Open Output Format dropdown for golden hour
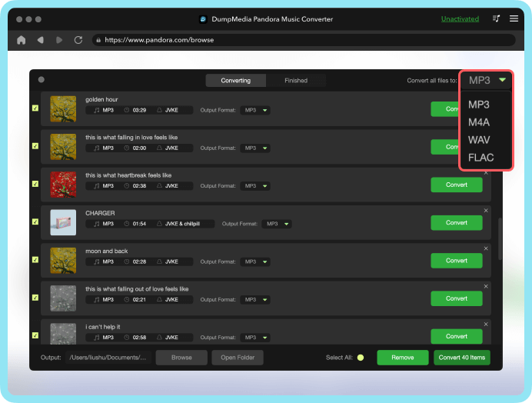 coord(255,110)
